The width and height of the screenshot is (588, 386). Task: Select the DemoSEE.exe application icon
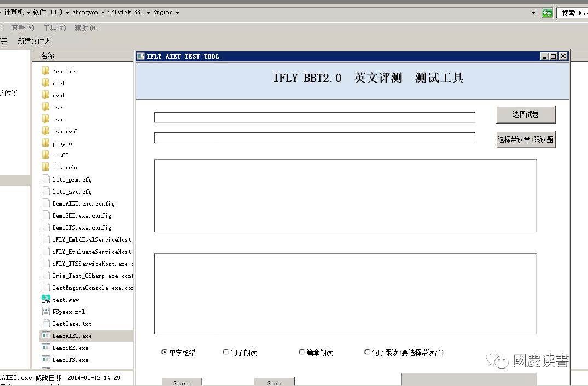pos(46,347)
